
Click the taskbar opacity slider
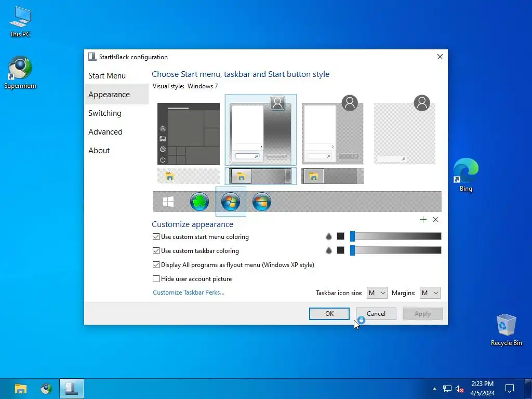point(395,250)
